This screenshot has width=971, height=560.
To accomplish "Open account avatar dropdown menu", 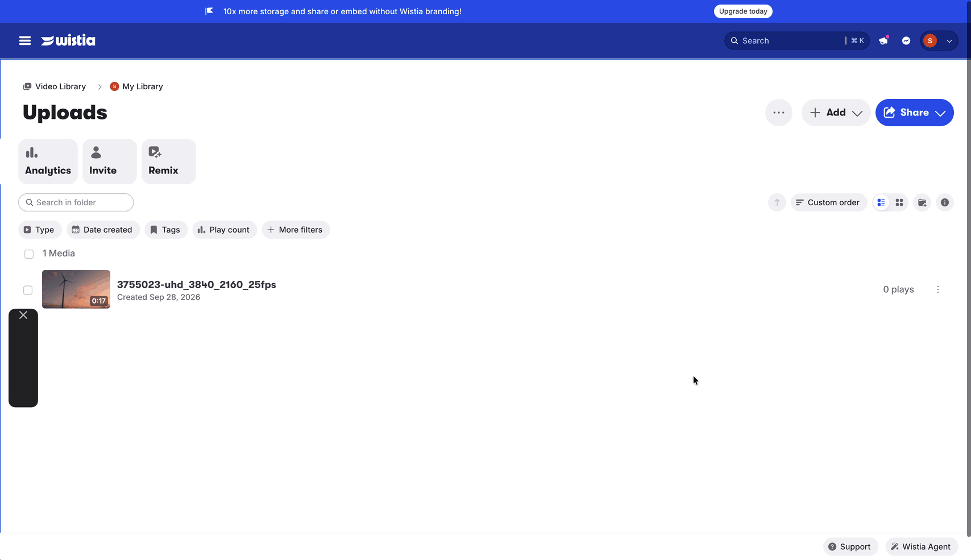I will tap(939, 40).
